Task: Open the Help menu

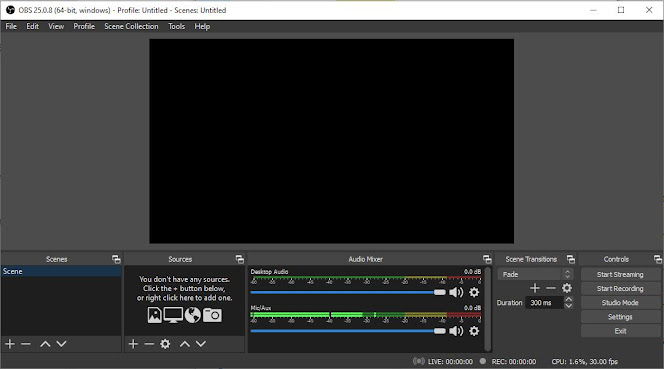Action: click(x=202, y=26)
